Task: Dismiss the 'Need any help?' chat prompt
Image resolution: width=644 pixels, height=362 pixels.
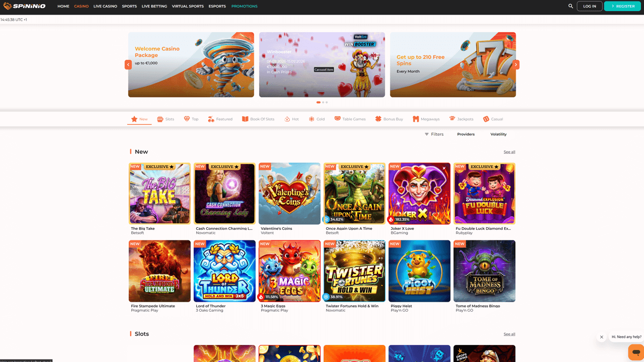Action: (x=601, y=337)
